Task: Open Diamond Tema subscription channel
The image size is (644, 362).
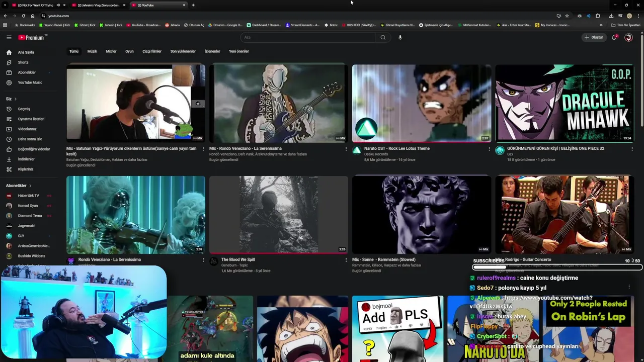Action: pyautogui.click(x=30, y=216)
